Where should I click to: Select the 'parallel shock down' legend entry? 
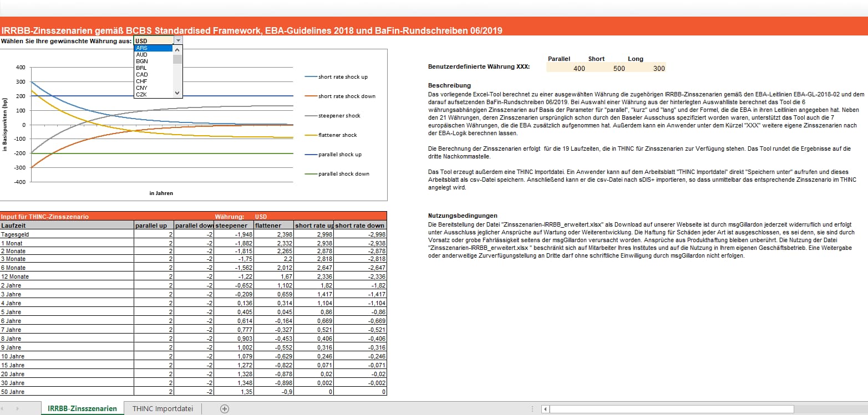(337, 173)
